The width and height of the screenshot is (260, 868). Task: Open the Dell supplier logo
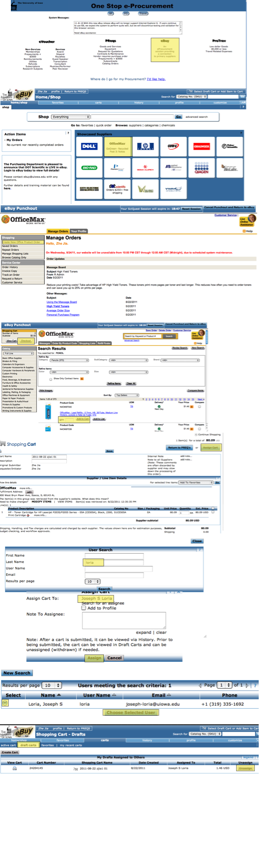tap(89, 147)
